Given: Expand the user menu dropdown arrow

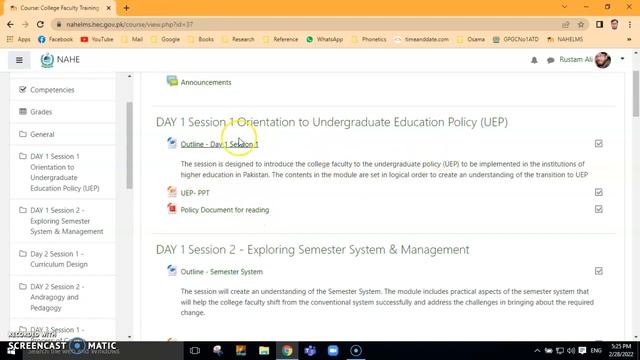Looking at the screenshot, I should (x=622, y=59).
